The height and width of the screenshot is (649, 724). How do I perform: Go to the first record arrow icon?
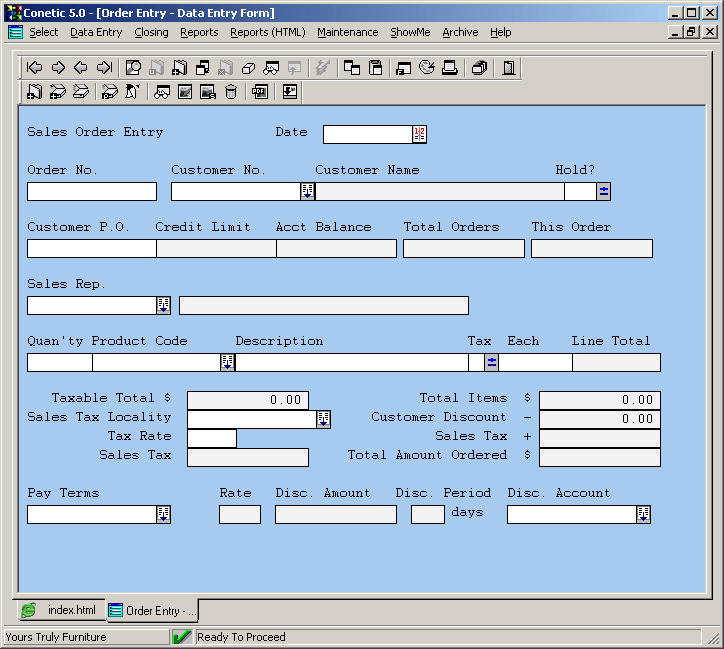coord(35,68)
